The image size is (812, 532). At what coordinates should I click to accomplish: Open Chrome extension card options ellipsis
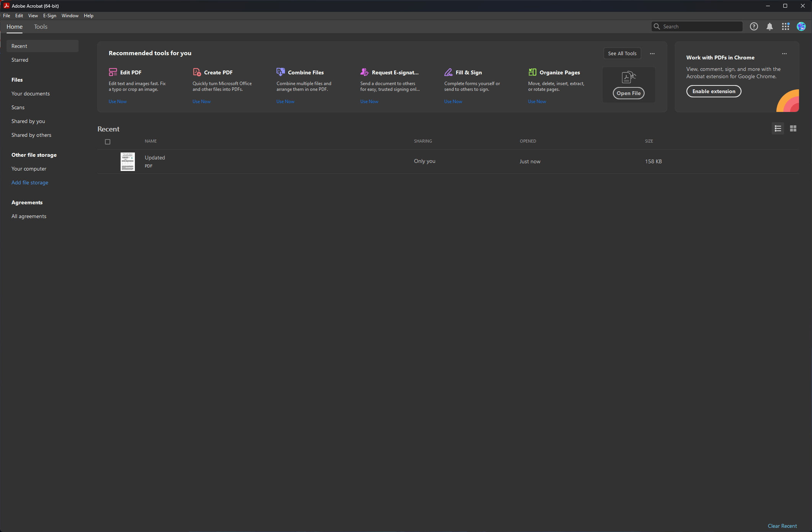click(784, 54)
